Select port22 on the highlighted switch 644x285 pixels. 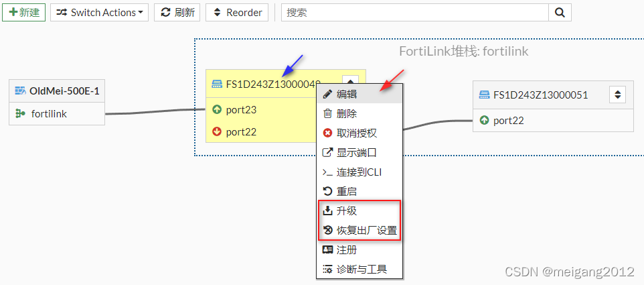[x=241, y=132]
